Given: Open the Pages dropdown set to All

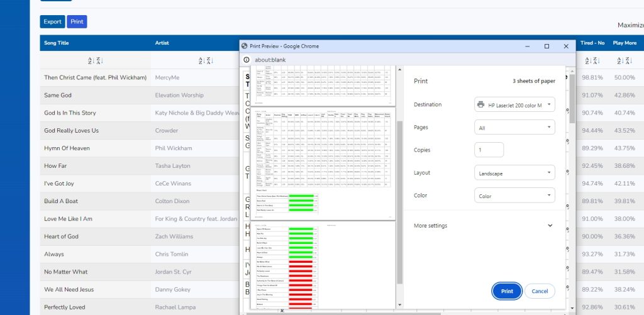Looking at the screenshot, I should click(x=514, y=128).
